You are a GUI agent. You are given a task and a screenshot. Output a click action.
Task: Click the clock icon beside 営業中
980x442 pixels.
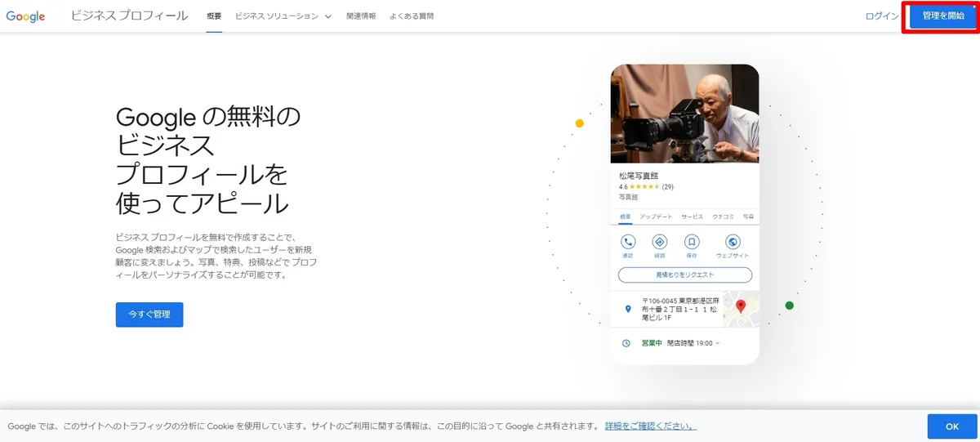[626, 343]
